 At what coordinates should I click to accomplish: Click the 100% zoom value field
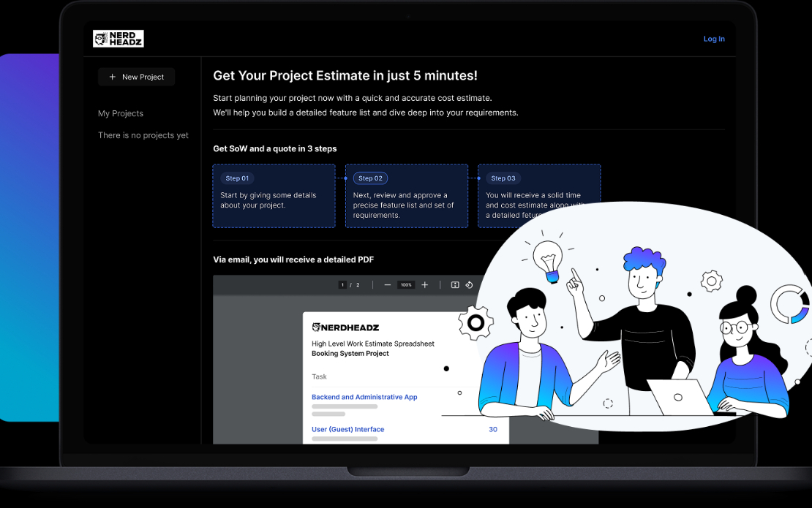(x=406, y=285)
